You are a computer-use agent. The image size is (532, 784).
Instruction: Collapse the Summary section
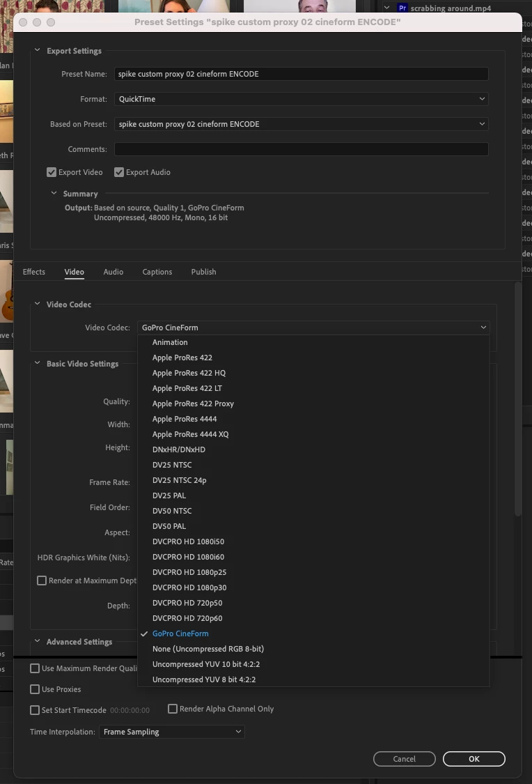pos(54,194)
